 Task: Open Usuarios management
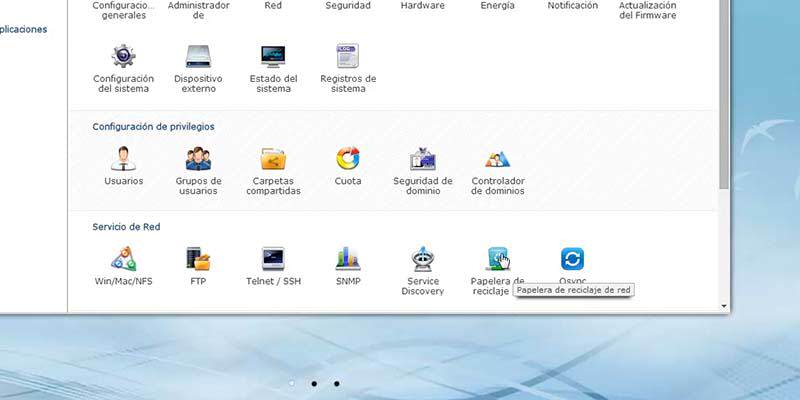(123, 159)
